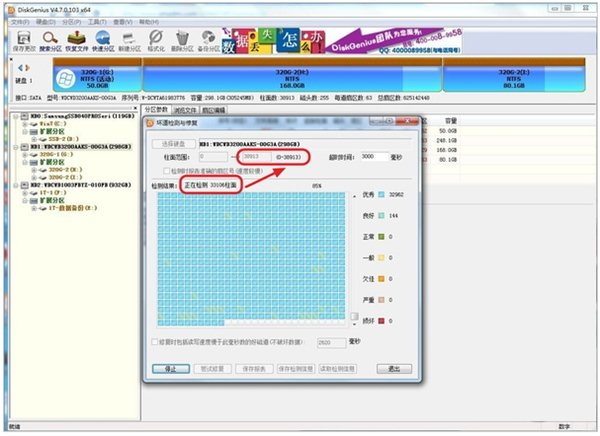Expand the SSD-2(D:) tree node
The width and height of the screenshot is (600, 436).
pyautogui.click(x=34, y=139)
